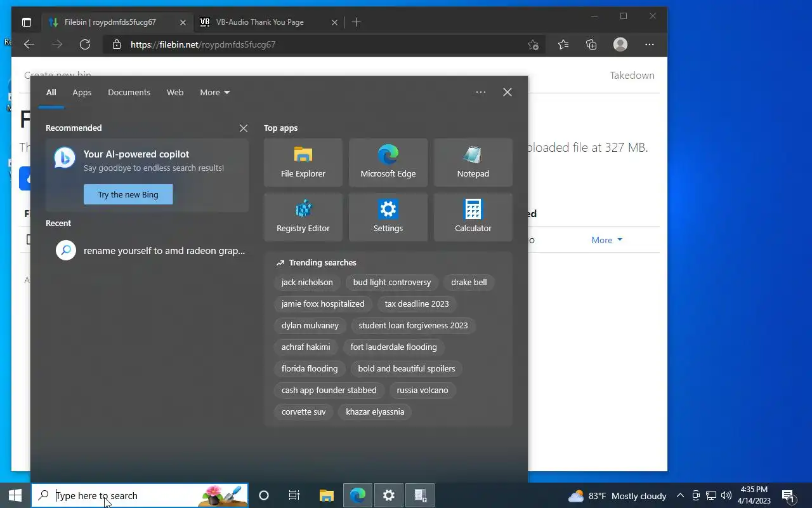The height and width of the screenshot is (508, 812).
Task: Search trending florida flooding
Action: [x=310, y=368]
